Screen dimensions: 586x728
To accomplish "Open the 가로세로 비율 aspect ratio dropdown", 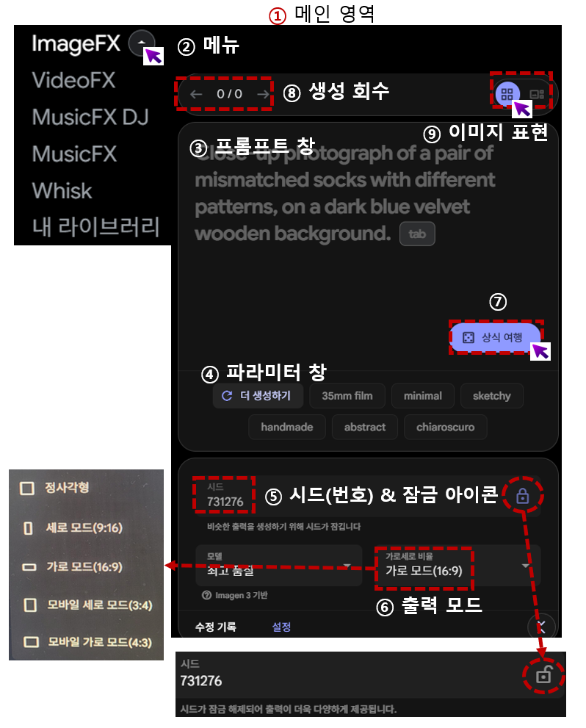I will pos(458,566).
